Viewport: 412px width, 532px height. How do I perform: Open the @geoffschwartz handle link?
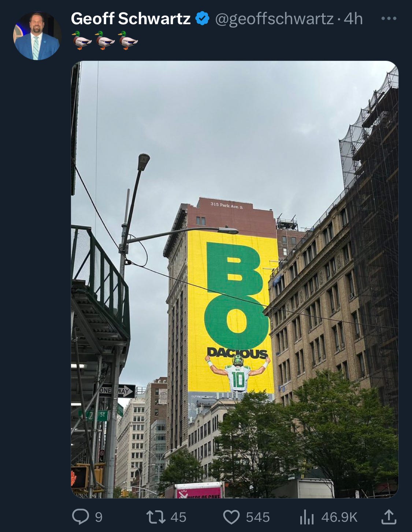point(274,19)
